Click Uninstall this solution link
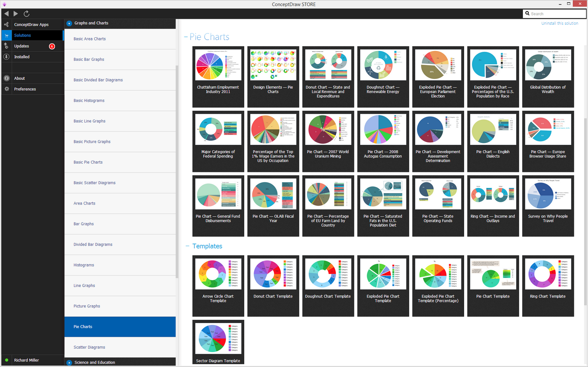 coord(560,24)
